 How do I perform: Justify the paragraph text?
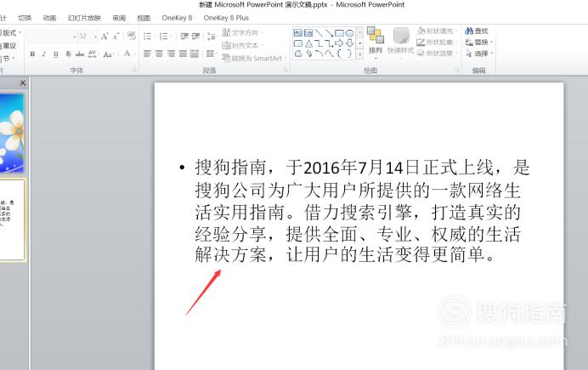[x=183, y=54]
